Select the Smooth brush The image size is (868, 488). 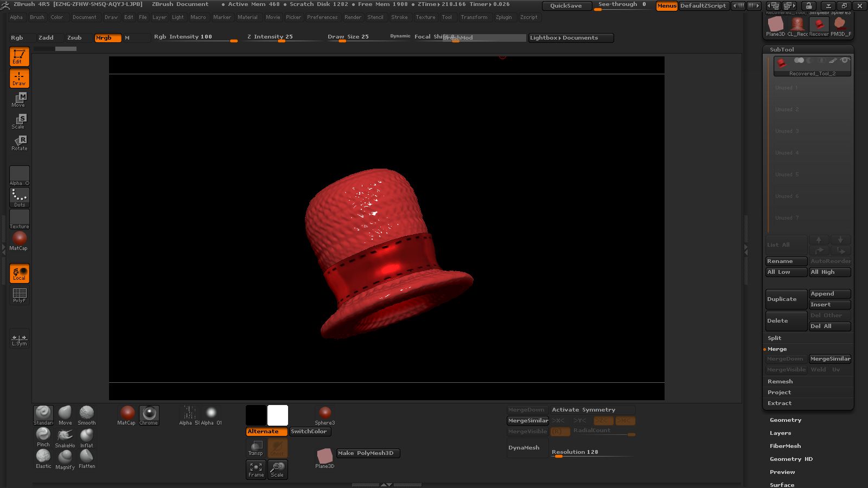click(x=87, y=413)
